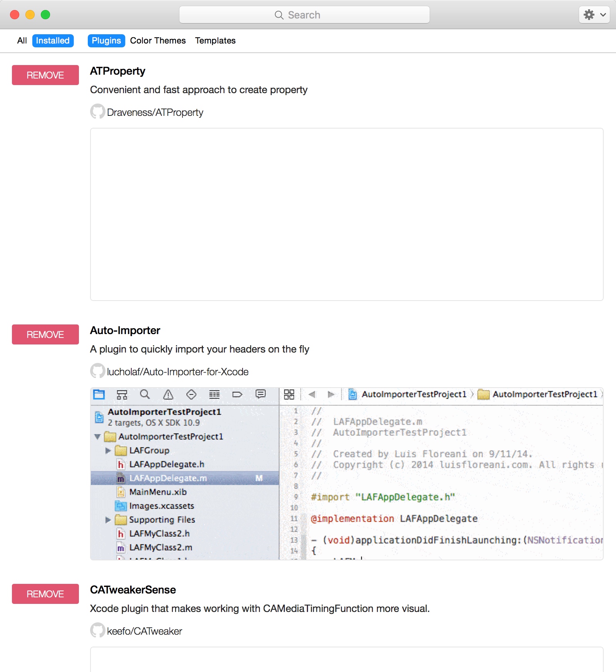The image size is (616, 672).
Task: Click the magnifier icon in search bar
Action: [279, 15]
